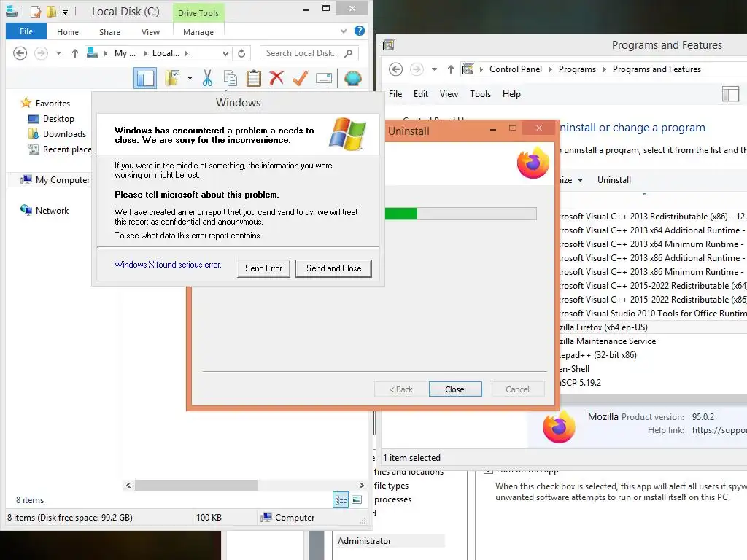Click the Programs breadcrumb in address bar
The width and height of the screenshot is (747, 560).
(577, 69)
